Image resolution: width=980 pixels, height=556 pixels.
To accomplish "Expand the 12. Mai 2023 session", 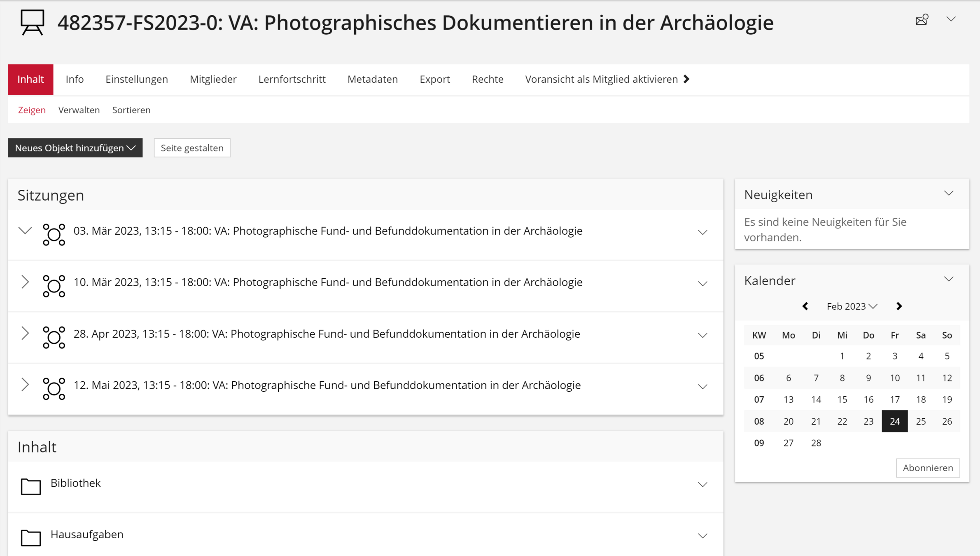I will coord(25,385).
